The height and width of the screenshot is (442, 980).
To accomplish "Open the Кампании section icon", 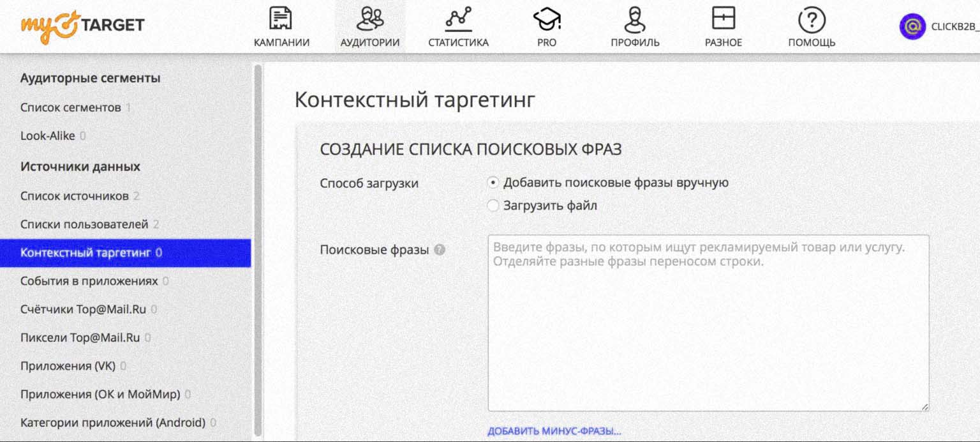I will click(281, 19).
